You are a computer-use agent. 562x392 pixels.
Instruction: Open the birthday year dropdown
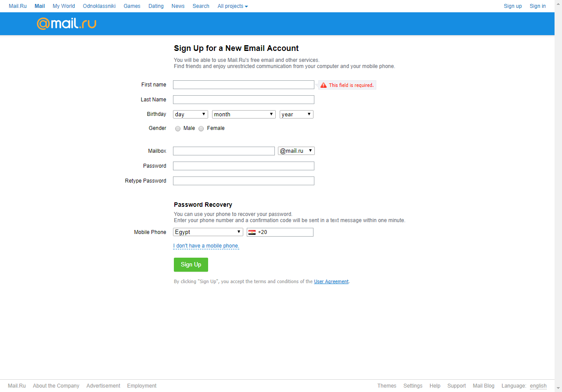click(x=296, y=114)
